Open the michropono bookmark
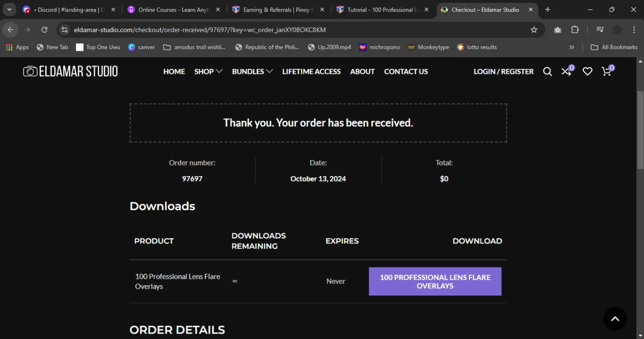 [x=379, y=47]
